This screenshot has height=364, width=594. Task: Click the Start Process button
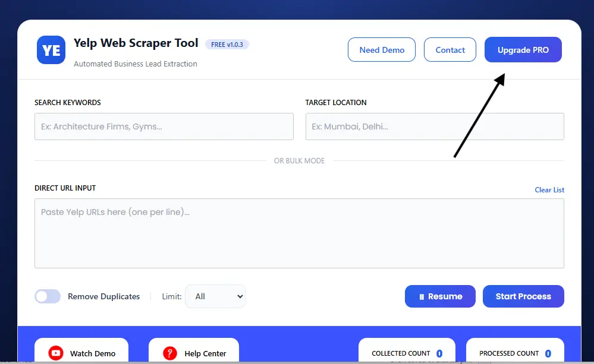[x=523, y=296]
